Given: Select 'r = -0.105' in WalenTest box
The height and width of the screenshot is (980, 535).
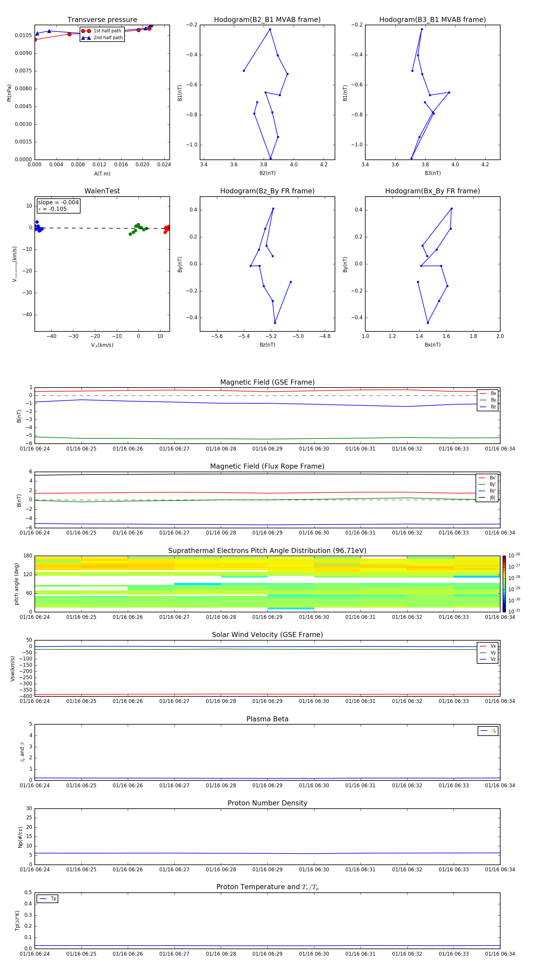Looking at the screenshot, I should pyautogui.click(x=53, y=209).
